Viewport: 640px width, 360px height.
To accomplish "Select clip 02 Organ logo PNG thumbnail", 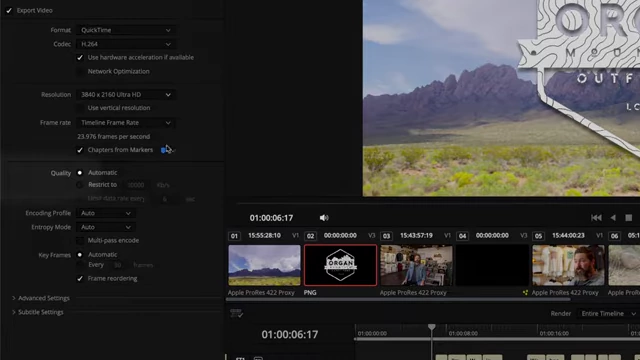I will tap(340, 265).
